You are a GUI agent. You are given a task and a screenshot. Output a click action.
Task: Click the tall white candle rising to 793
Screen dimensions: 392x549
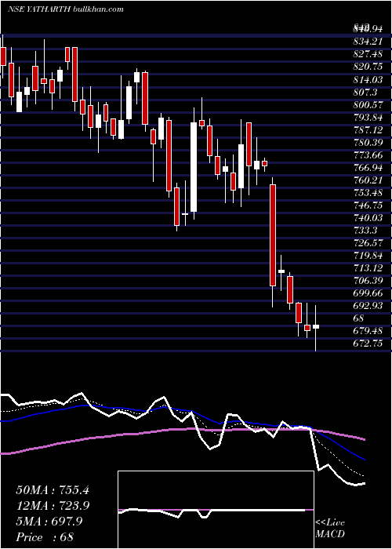[x=194, y=167]
